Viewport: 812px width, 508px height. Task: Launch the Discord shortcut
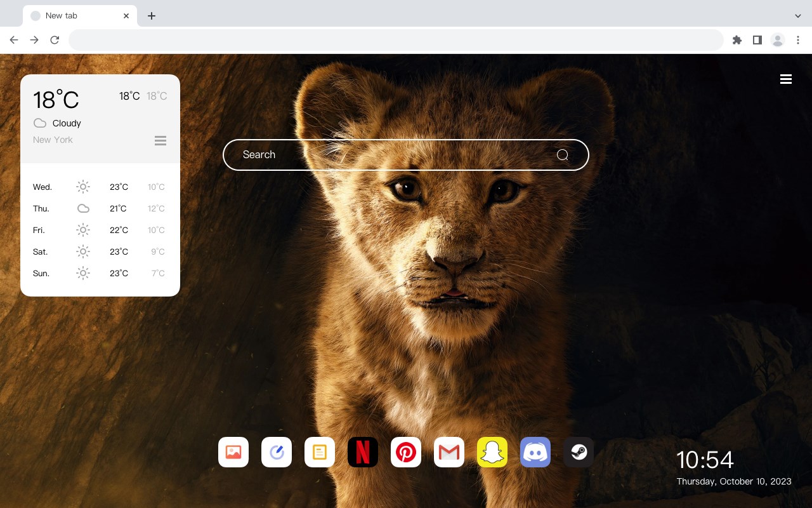click(535, 452)
